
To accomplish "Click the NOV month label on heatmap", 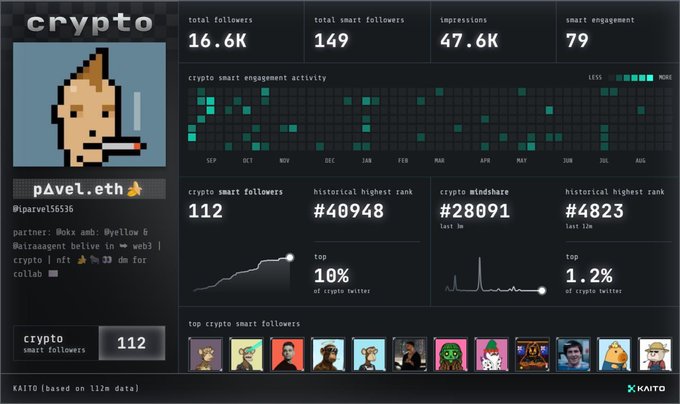I will tap(284, 161).
